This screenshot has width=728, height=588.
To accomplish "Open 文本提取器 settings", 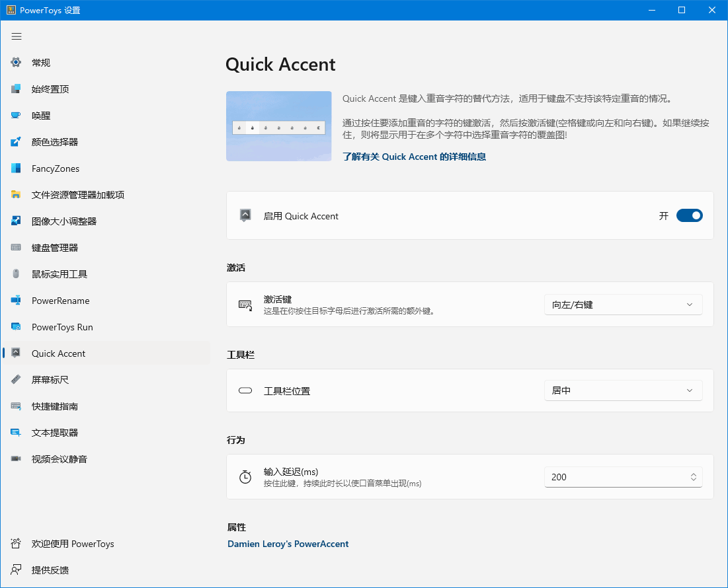I will tap(55, 433).
